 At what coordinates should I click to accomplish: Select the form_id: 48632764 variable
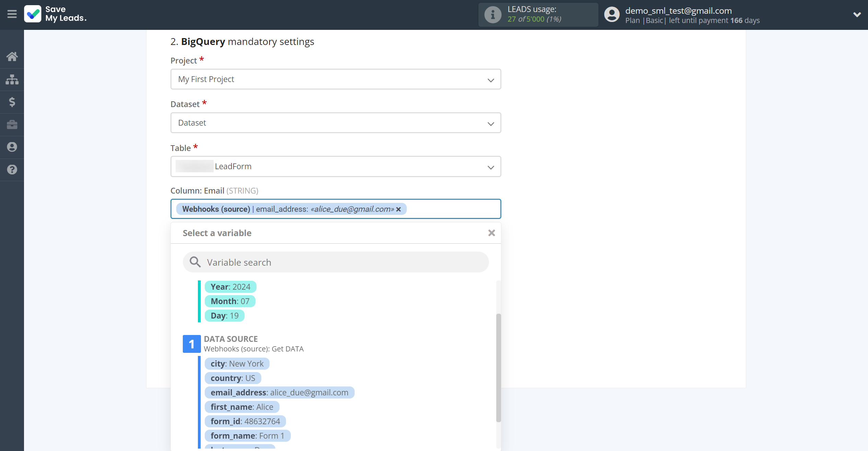[245, 421]
